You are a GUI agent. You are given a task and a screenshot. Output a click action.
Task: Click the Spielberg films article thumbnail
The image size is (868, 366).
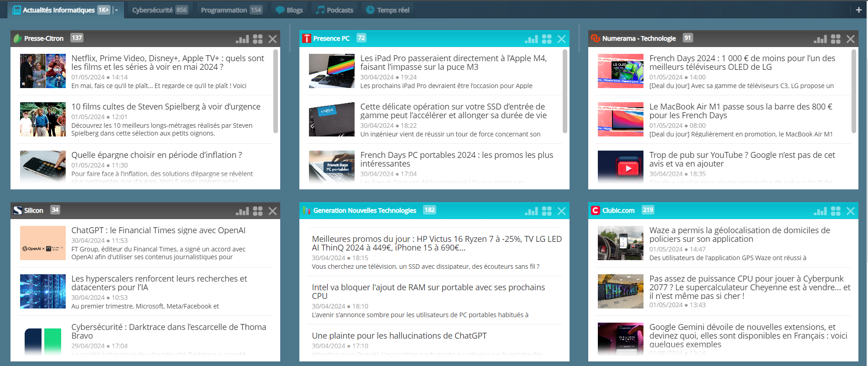point(43,119)
